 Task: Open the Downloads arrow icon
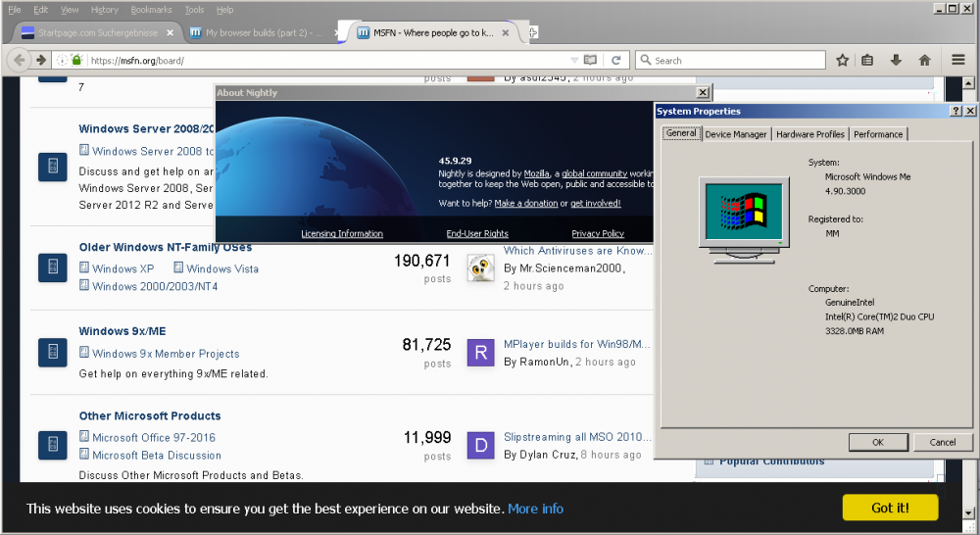pyautogui.click(x=896, y=60)
